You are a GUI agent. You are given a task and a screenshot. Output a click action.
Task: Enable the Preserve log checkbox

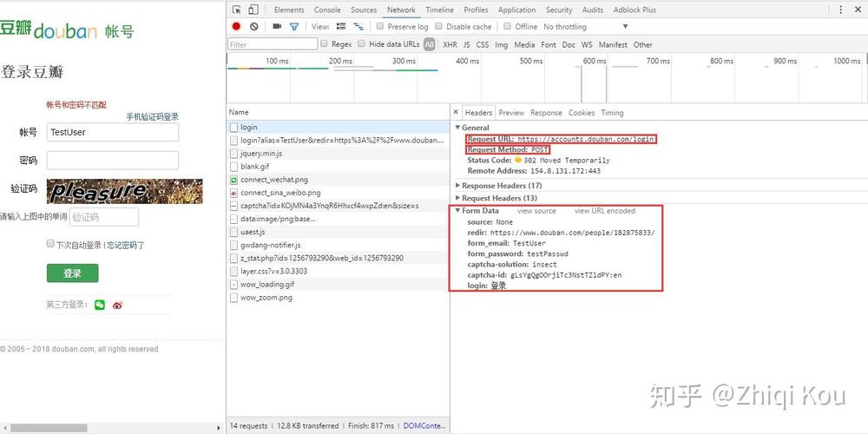381,27
